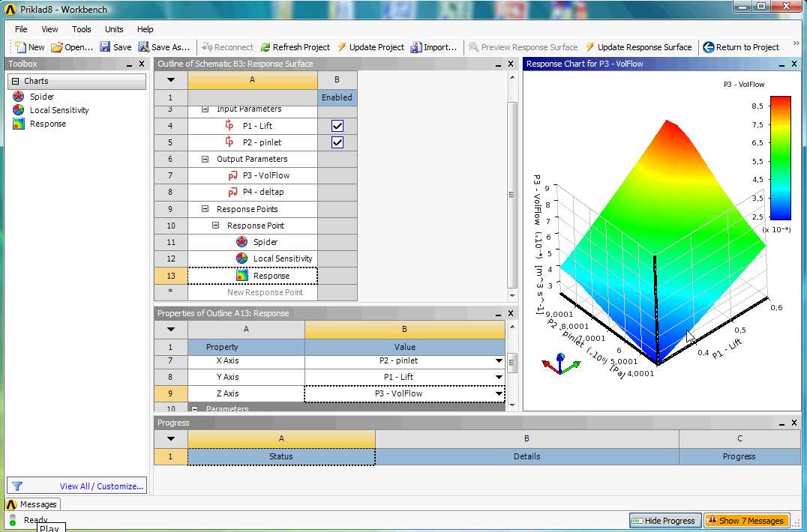This screenshot has width=807, height=532.
Task: Select the Enabled column header cell
Action: tap(337, 97)
